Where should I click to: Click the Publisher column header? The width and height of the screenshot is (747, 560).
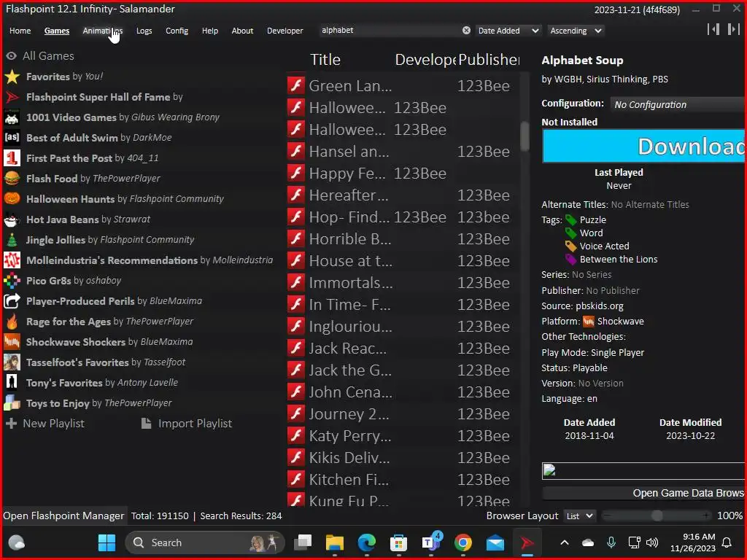click(x=488, y=60)
